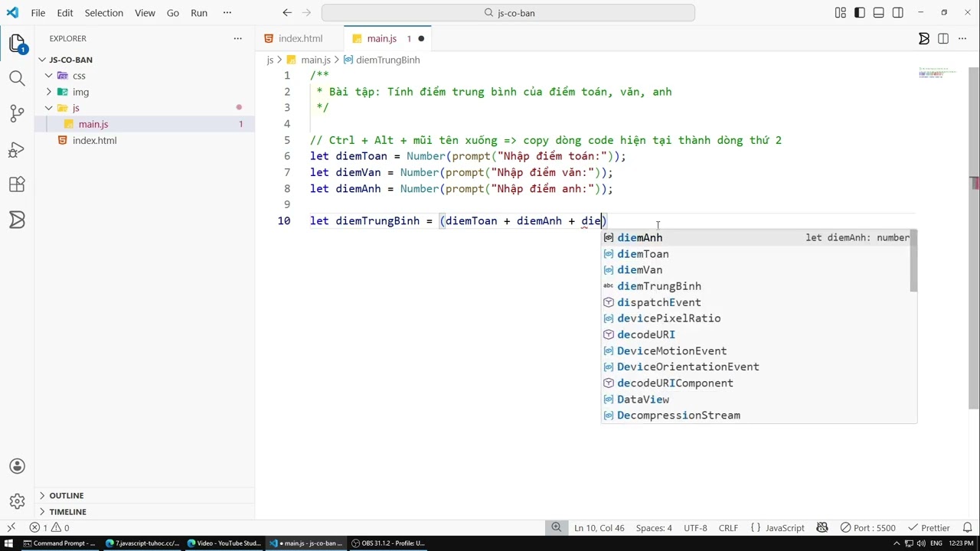The image size is (980, 551).
Task: Click the Copilot status icon
Action: pyautogui.click(x=822, y=527)
